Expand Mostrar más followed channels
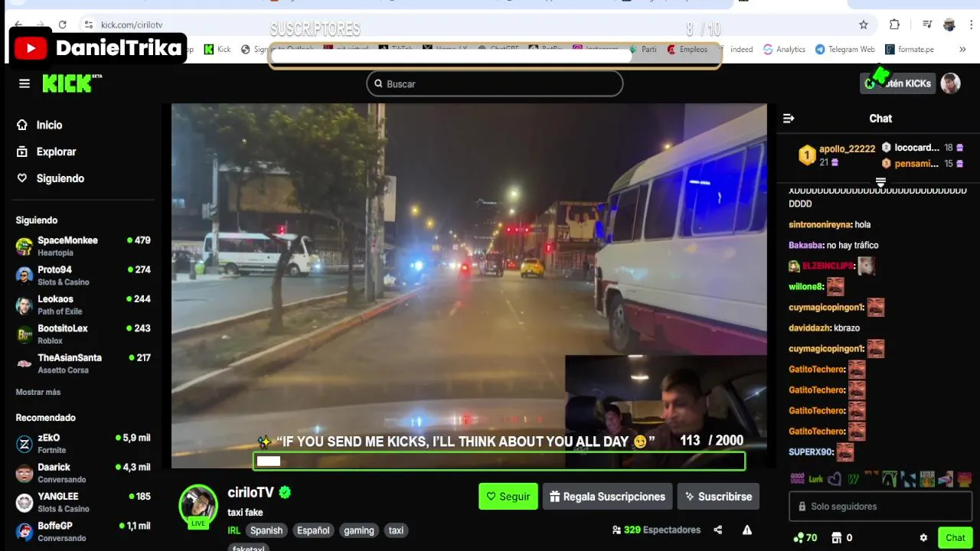This screenshot has width=980, height=551. click(38, 392)
